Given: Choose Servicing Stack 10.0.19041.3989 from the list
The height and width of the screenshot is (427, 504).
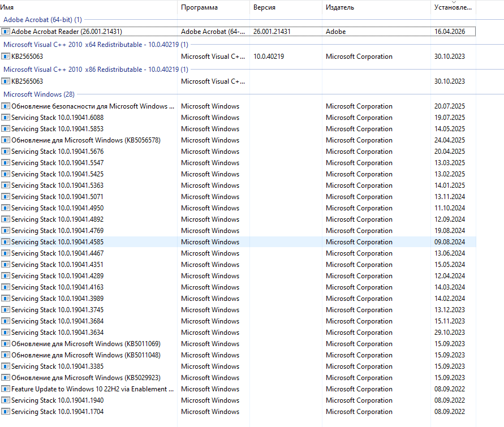Looking at the screenshot, I should [x=58, y=299].
